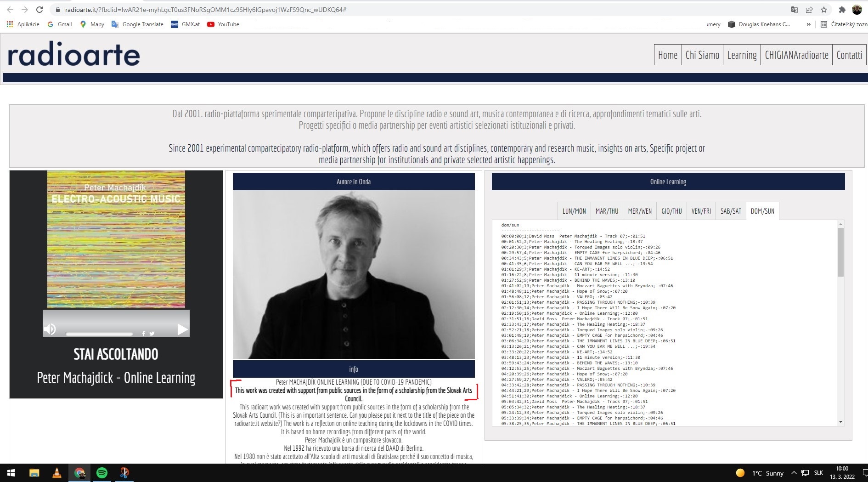The width and height of the screenshot is (868, 482).
Task: Open the Google Translate page icon
Action: [x=795, y=10]
